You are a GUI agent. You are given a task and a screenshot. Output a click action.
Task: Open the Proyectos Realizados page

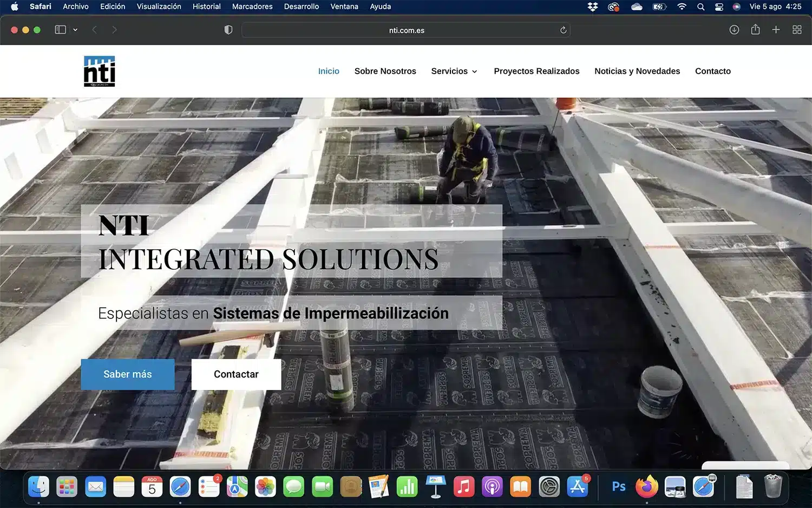point(536,71)
